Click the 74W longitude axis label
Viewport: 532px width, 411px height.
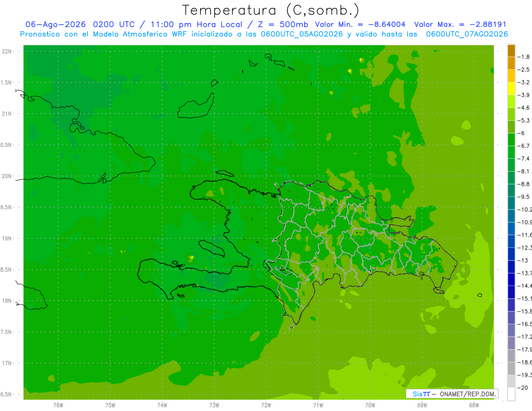point(162,405)
